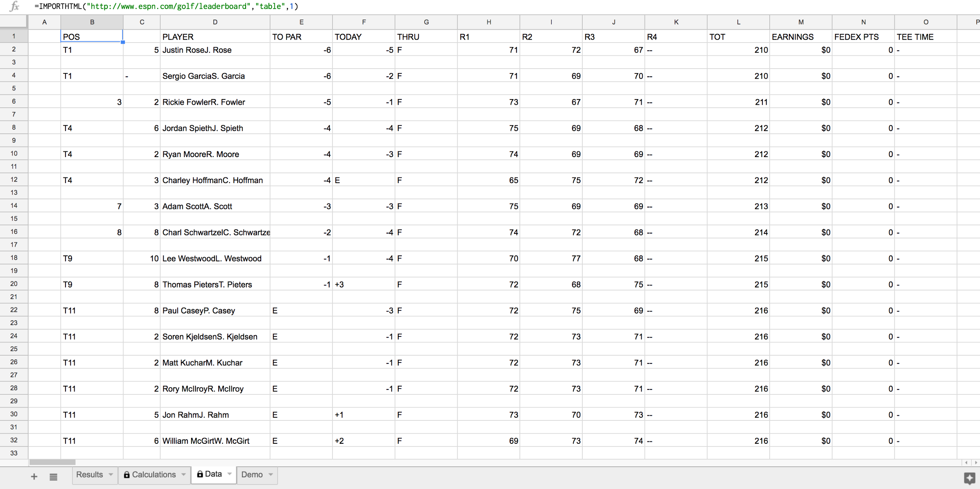Click TOT value 214 for Charl Schwartzel
The image size is (980, 489).
[738, 232]
